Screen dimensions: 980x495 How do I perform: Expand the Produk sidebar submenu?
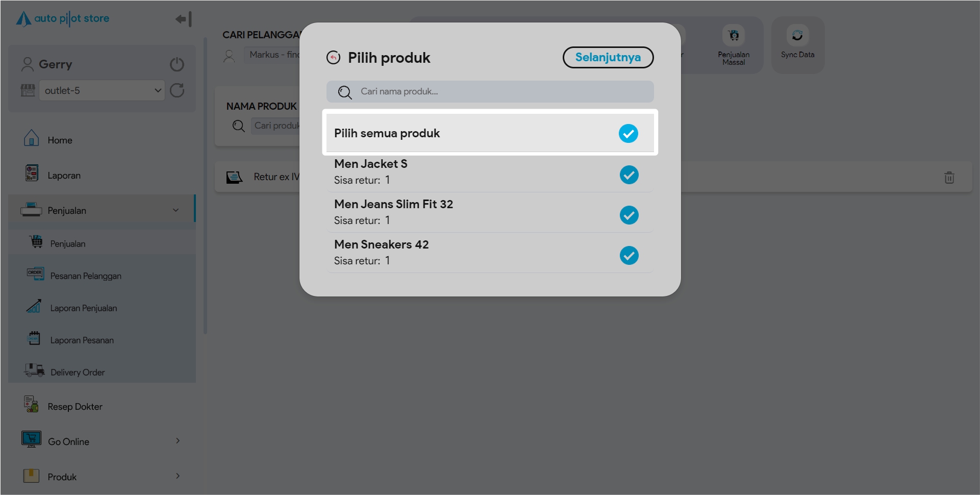178,476
